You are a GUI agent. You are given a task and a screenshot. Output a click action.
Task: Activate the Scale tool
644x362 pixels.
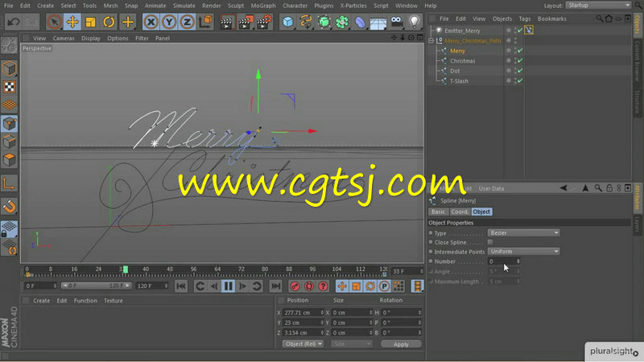90,22
